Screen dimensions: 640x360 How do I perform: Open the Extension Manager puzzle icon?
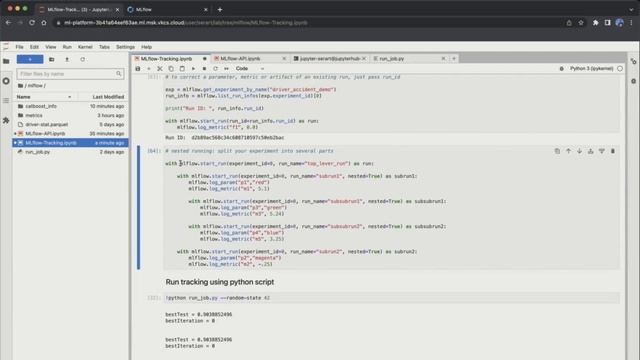pos(6,120)
